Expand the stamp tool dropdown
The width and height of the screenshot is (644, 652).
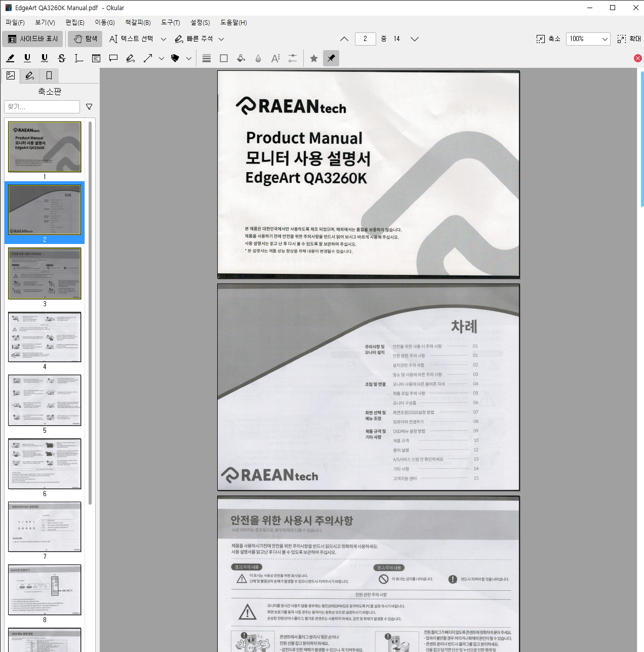[189, 58]
